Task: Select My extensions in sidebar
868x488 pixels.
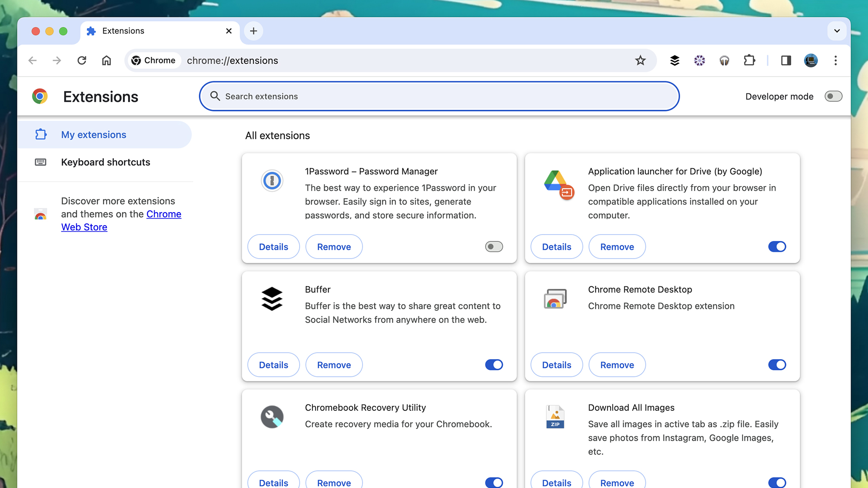Action: point(94,135)
